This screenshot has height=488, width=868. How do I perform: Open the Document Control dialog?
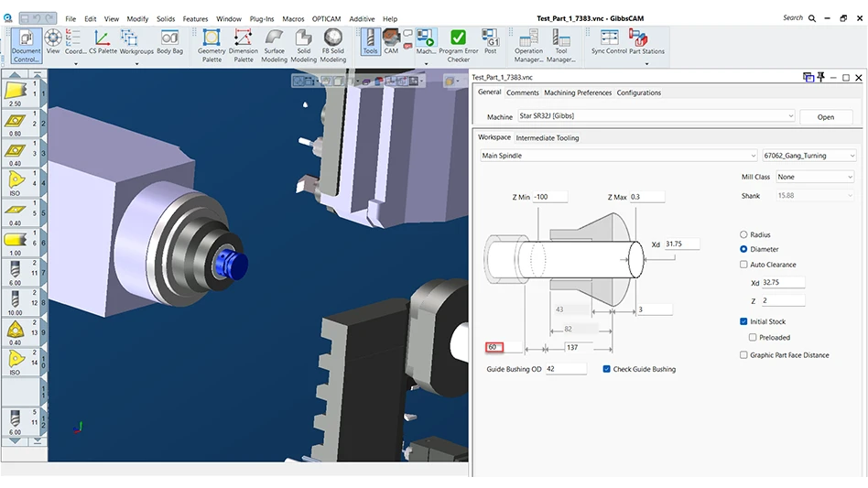[x=26, y=46]
